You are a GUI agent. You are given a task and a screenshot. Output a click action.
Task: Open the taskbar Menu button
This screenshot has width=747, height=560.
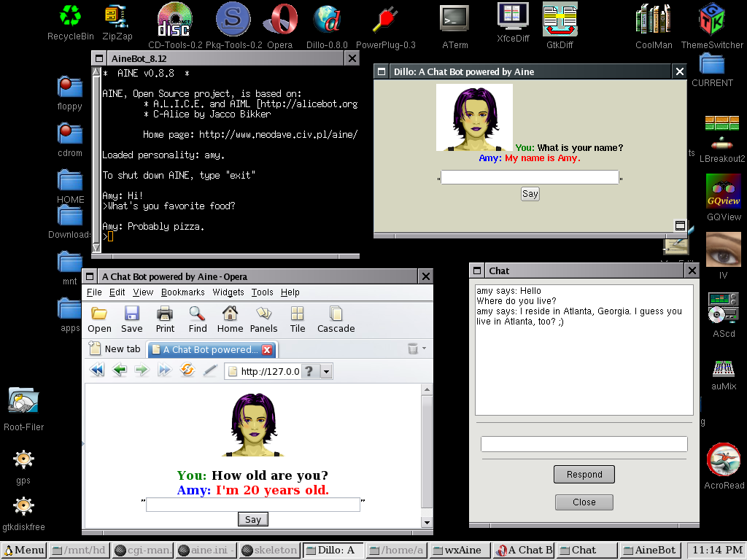[x=24, y=550]
